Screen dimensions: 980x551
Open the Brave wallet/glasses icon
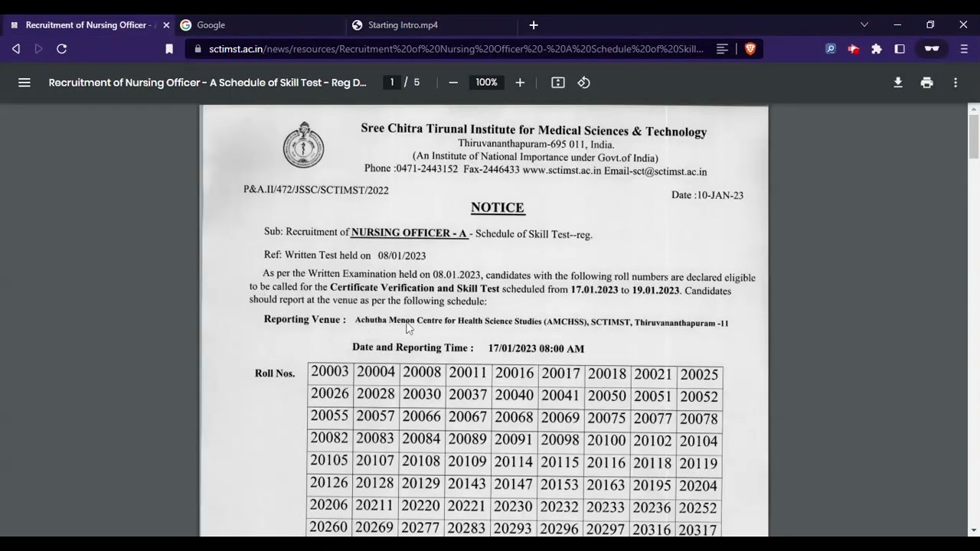click(932, 49)
